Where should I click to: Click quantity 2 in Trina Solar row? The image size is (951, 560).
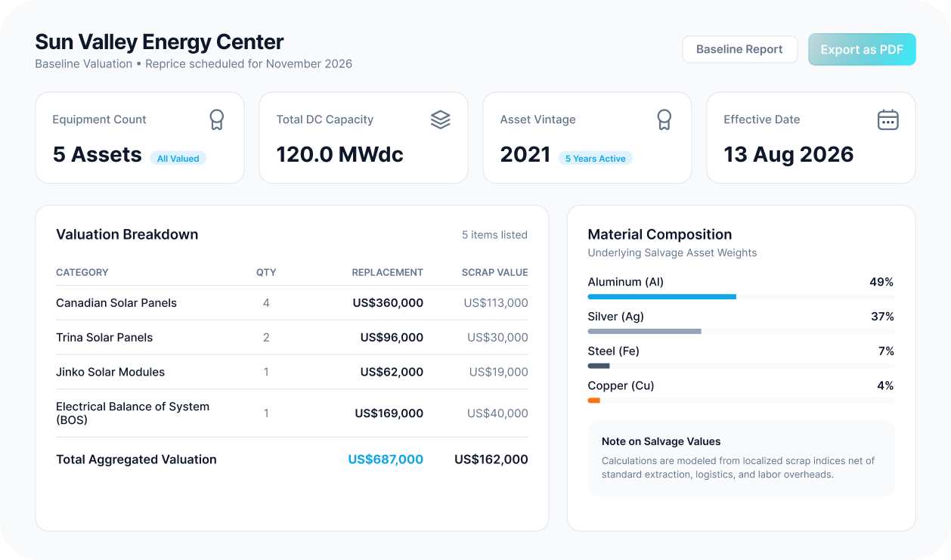tap(266, 338)
